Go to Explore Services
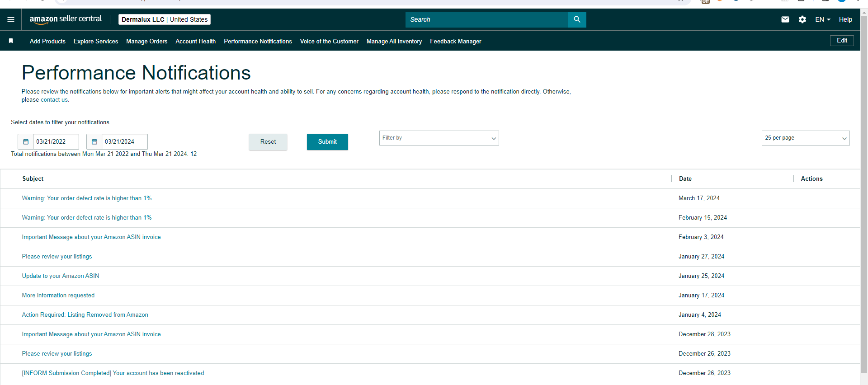 click(96, 41)
